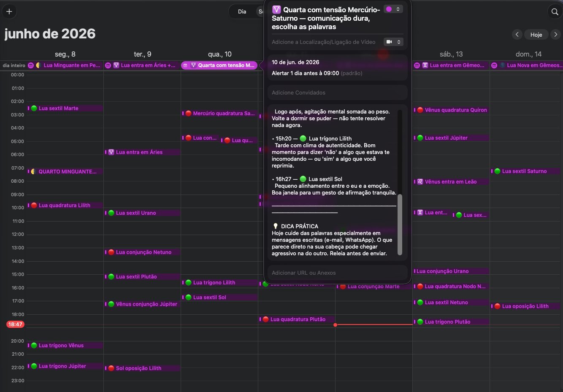Edit the Adicione a Localização field
The width and height of the screenshot is (563, 392).
click(324, 42)
